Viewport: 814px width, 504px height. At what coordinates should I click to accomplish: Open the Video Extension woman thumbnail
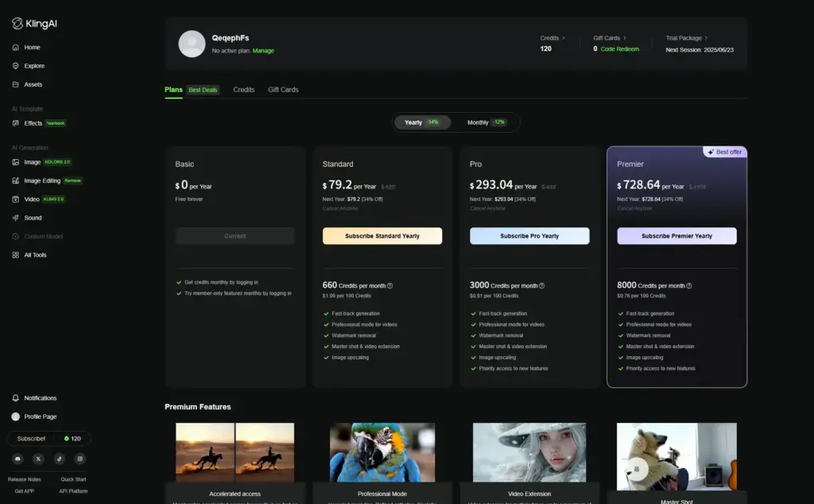529,452
